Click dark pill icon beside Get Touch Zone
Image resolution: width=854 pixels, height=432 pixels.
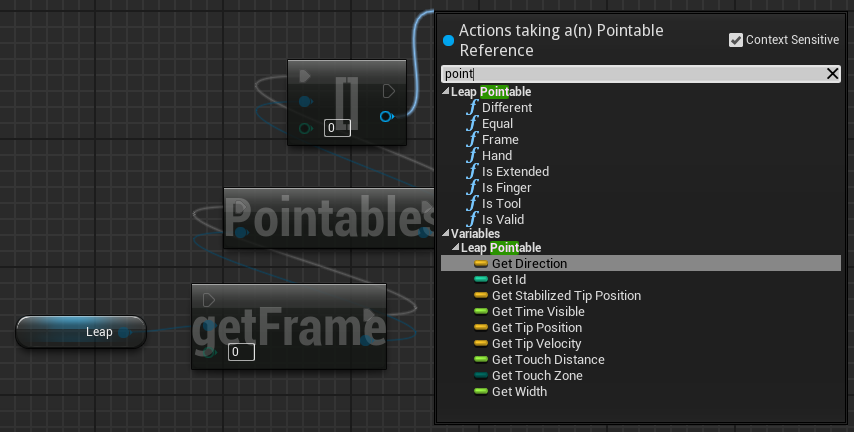(x=481, y=375)
